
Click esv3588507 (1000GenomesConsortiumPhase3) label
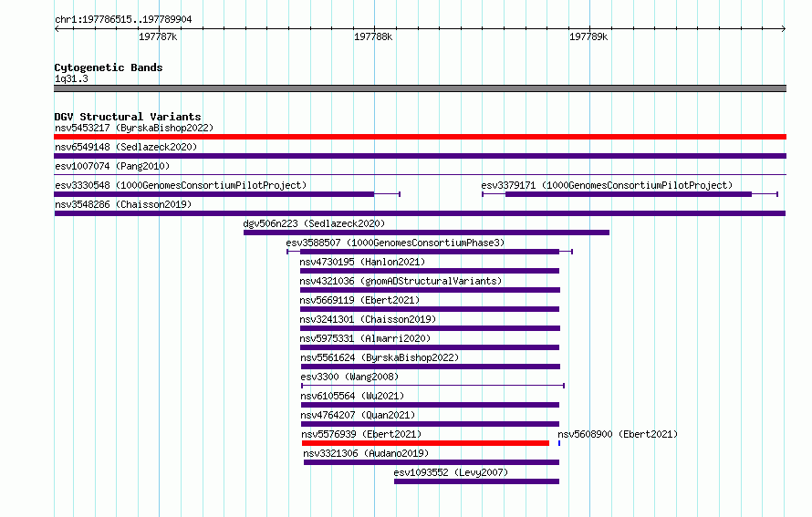point(395,243)
